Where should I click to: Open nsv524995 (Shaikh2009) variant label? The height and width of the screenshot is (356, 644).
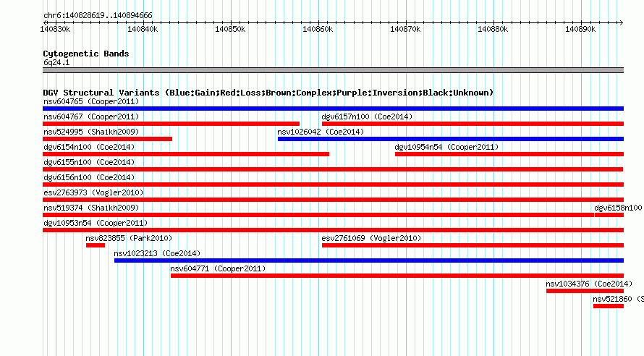(91, 132)
